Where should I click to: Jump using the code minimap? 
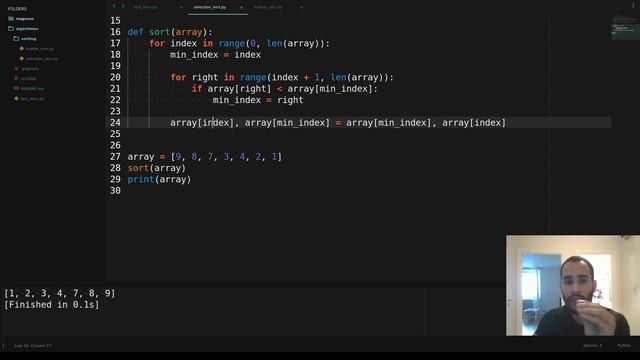(625, 28)
